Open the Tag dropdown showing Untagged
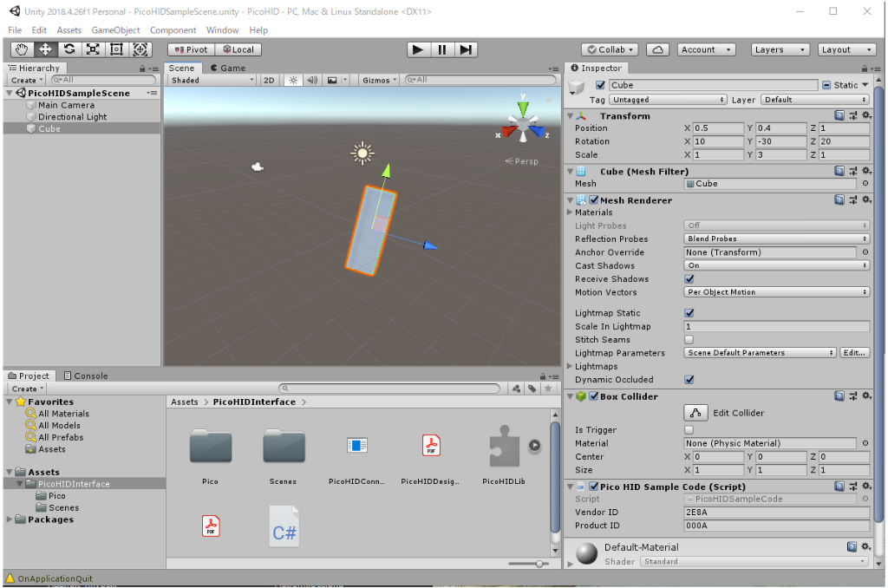The image size is (888, 588). [668, 100]
